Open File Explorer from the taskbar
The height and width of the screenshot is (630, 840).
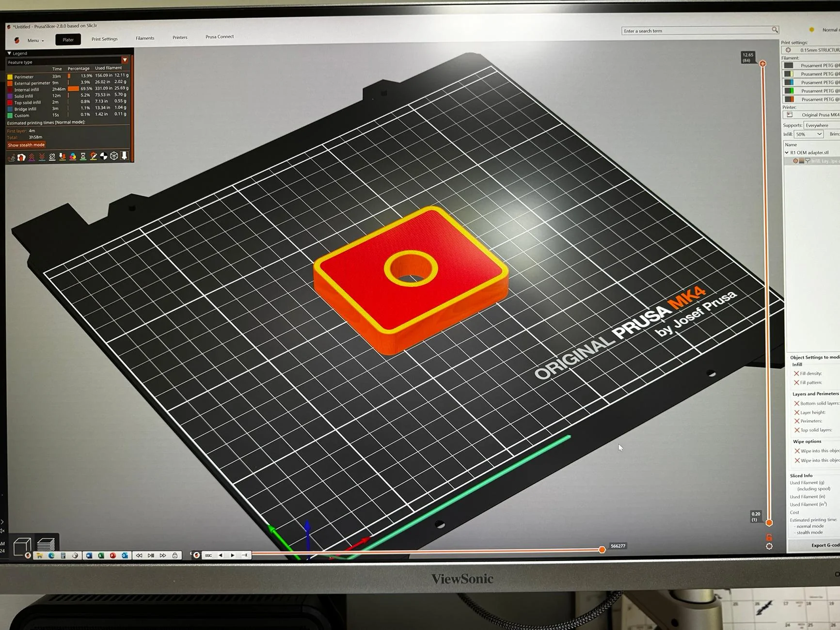tap(40, 555)
